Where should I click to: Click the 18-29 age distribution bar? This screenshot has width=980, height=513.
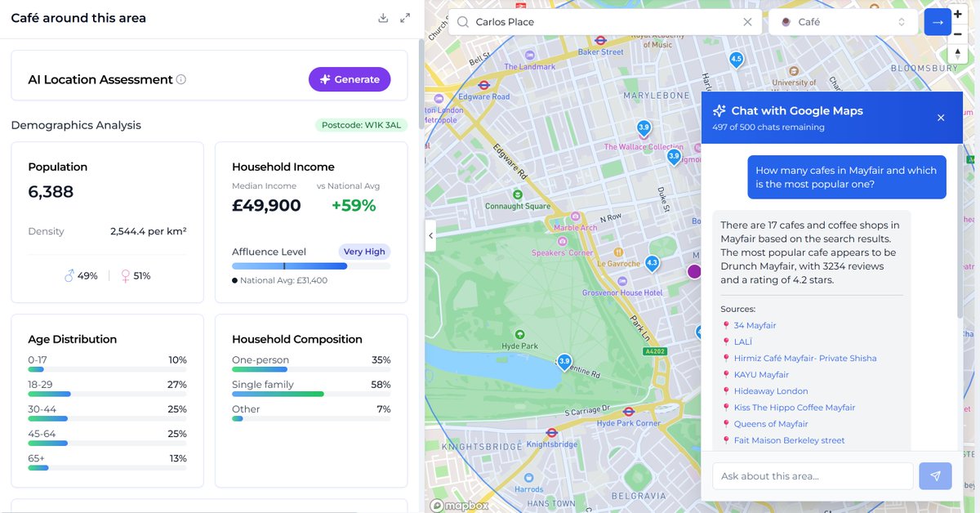(107, 394)
